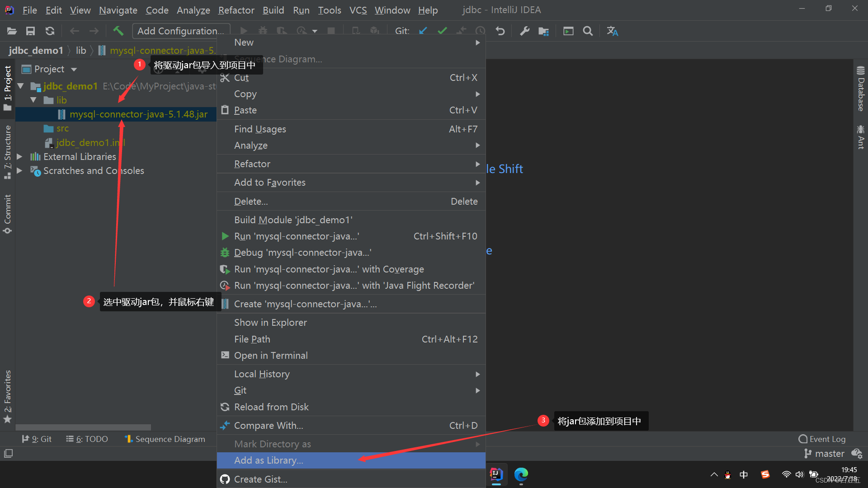The image size is (868, 488).
Task: Collapse the lib folder node
Action: pyautogui.click(x=33, y=100)
